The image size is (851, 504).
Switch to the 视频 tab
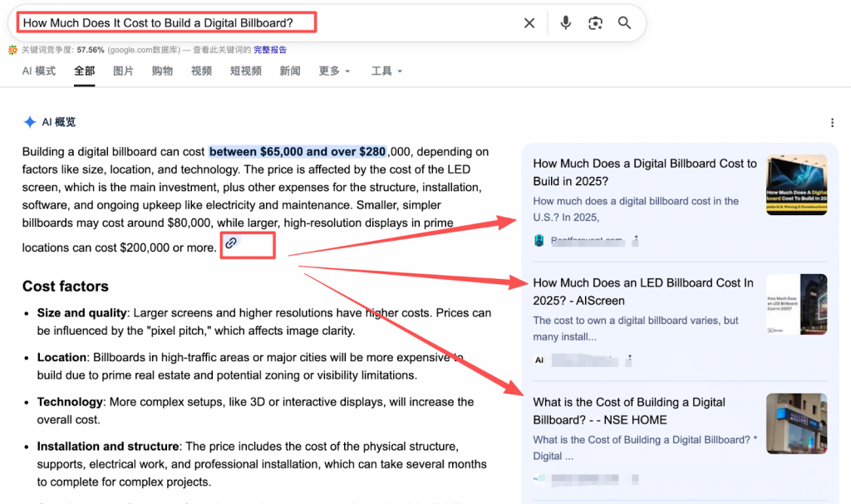201,71
